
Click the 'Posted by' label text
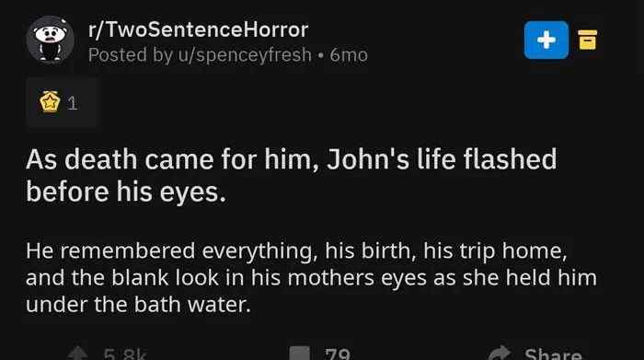click(131, 55)
